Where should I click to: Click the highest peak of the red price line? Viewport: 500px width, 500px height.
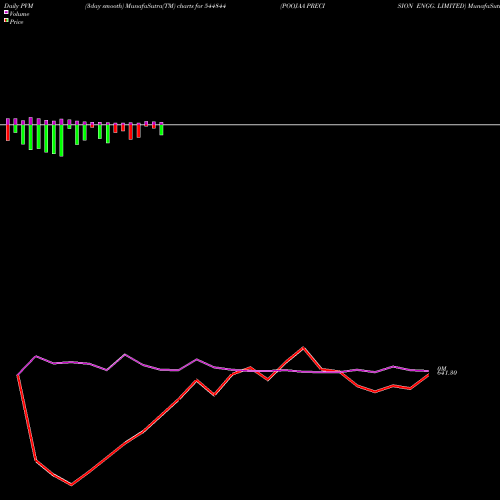(x=303, y=348)
